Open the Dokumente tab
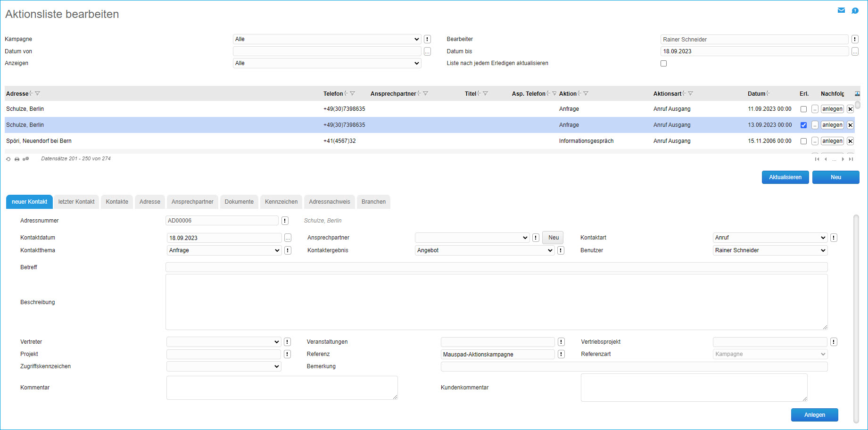The image size is (868, 430). (239, 202)
